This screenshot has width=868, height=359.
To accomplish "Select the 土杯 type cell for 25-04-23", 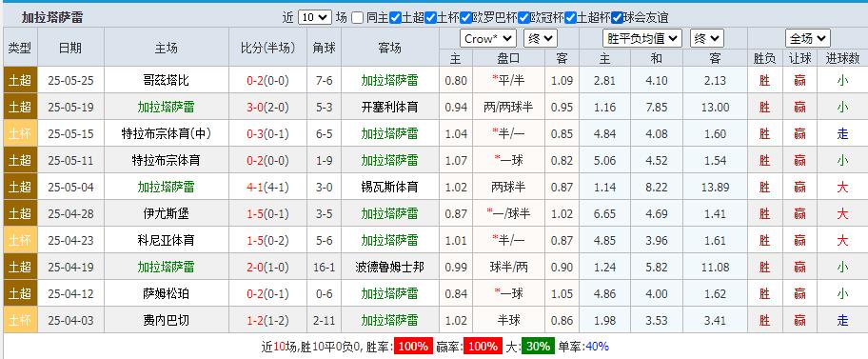I will pos(20,240).
